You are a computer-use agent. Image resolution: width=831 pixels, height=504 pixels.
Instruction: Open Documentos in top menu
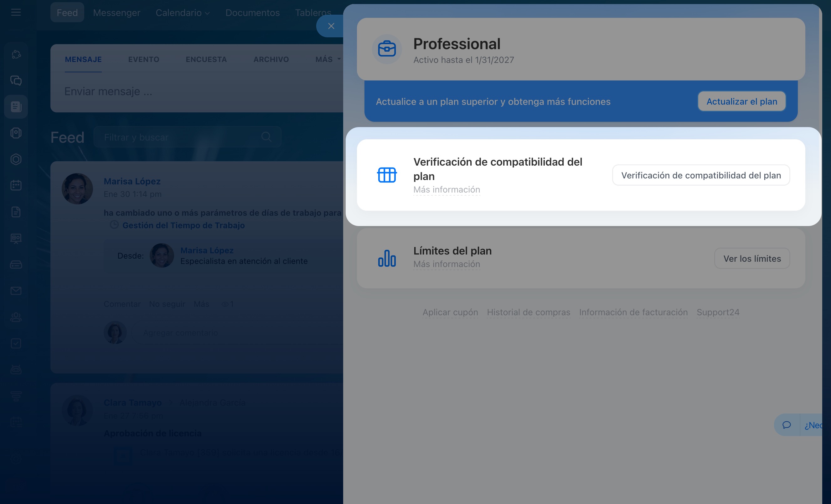pyautogui.click(x=252, y=13)
